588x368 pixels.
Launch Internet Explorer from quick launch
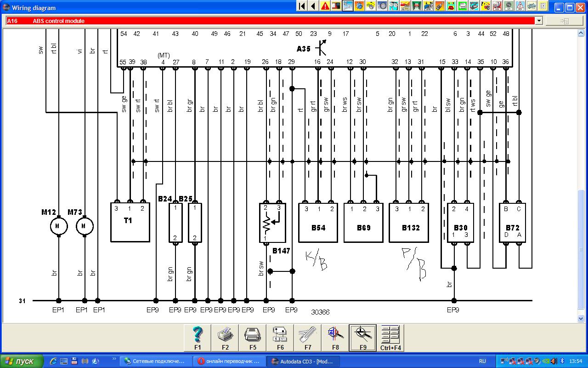point(53,361)
